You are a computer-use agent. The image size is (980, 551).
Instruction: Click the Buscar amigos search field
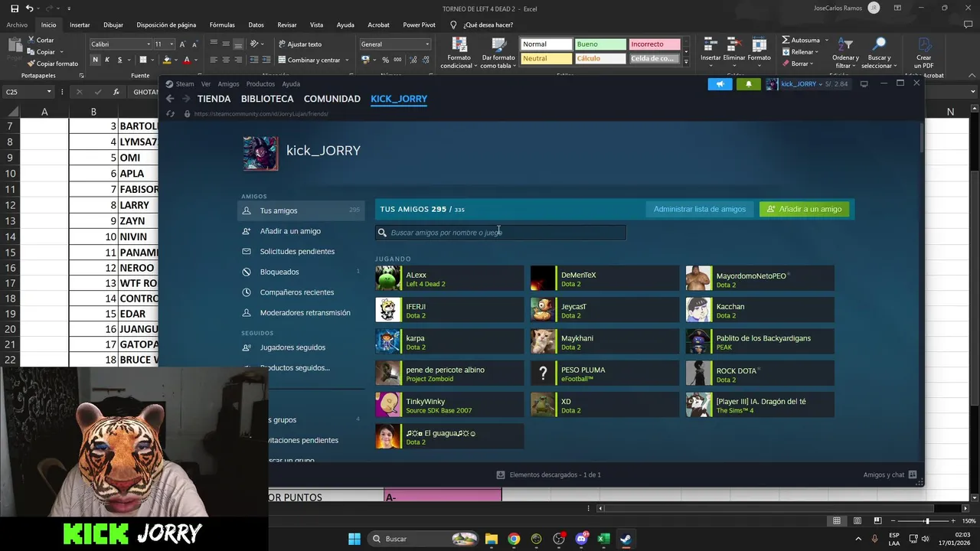click(x=501, y=233)
